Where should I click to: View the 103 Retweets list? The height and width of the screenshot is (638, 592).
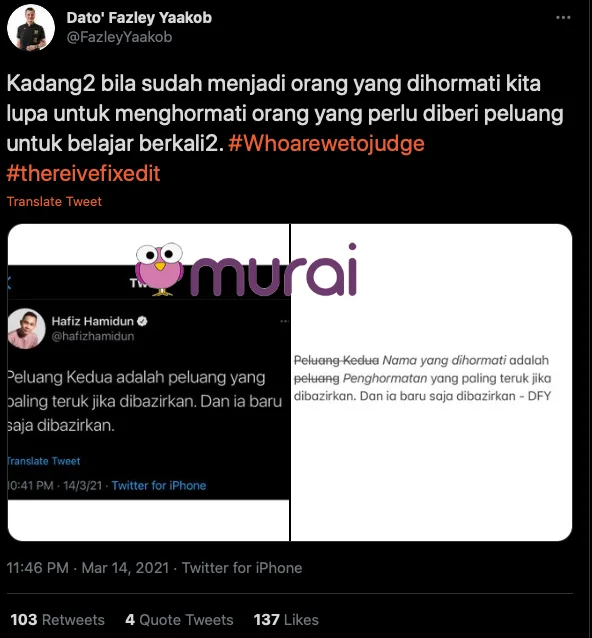pos(57,620)
